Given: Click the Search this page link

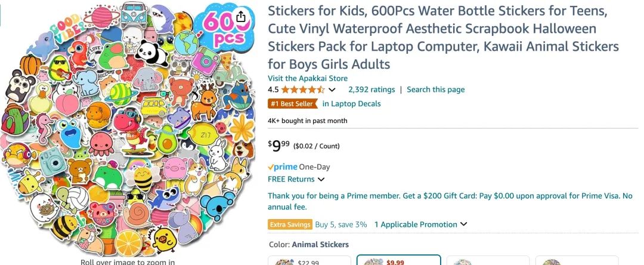Looking at the screenshot, I should click(x=435, y=90).
